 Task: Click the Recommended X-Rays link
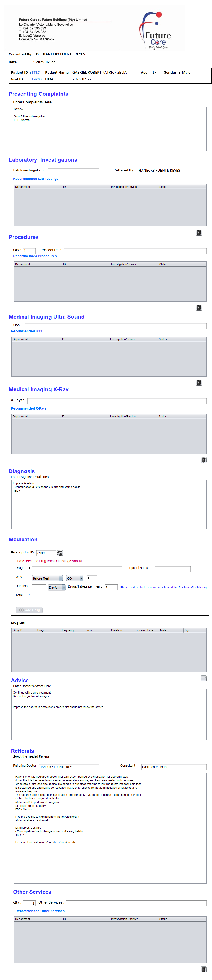(x=28, y=409)
